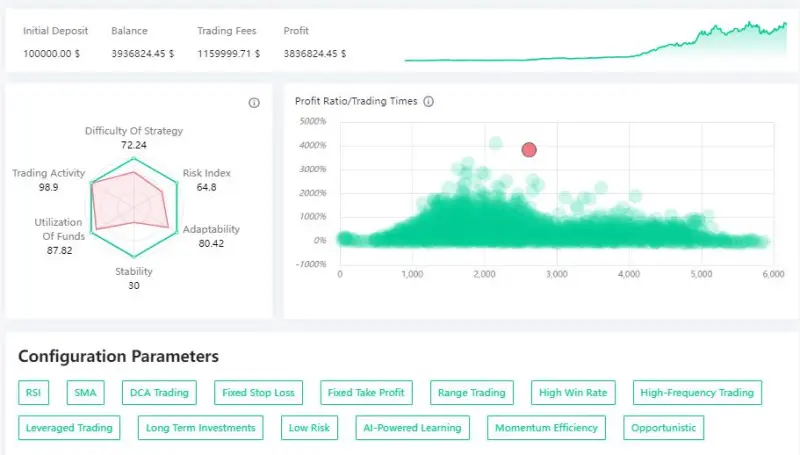Click the radar chart info icon
Screen dimensions: 800x455
(x=254, y=103)
